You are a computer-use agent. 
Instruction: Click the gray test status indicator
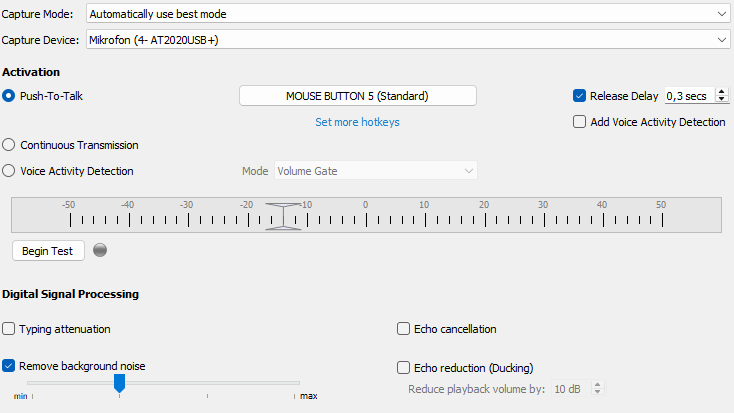(x=100, y=250)
